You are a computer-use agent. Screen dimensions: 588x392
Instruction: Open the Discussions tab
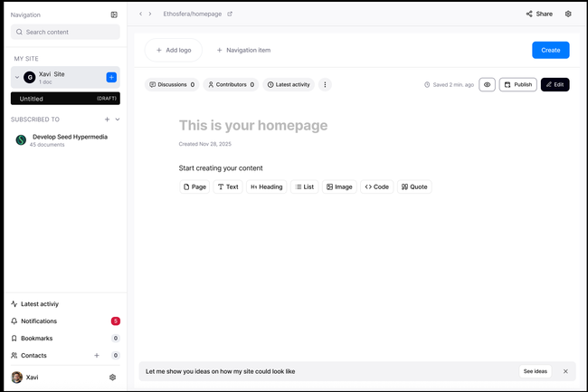(171, 85)
